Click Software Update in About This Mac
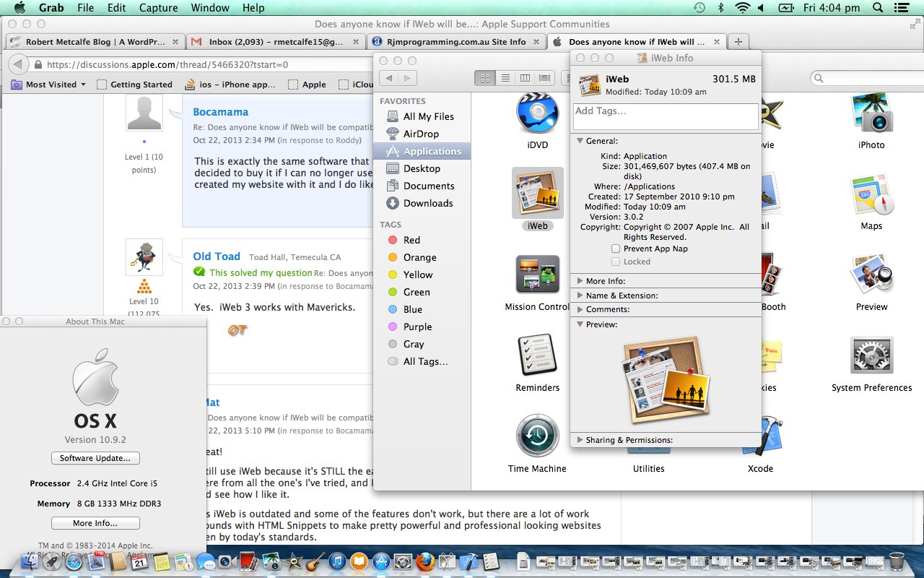This screenshot has width=924, height=578. tap(95, 458)
